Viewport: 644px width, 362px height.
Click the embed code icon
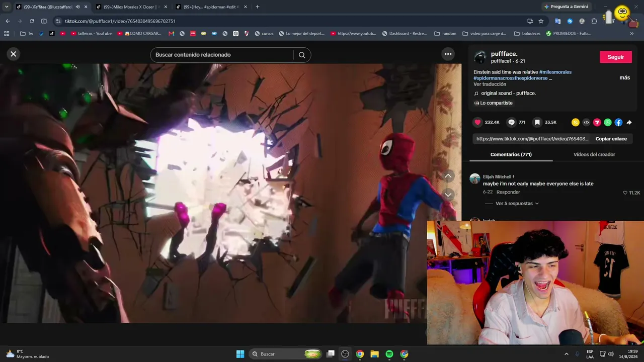point(586,122)
